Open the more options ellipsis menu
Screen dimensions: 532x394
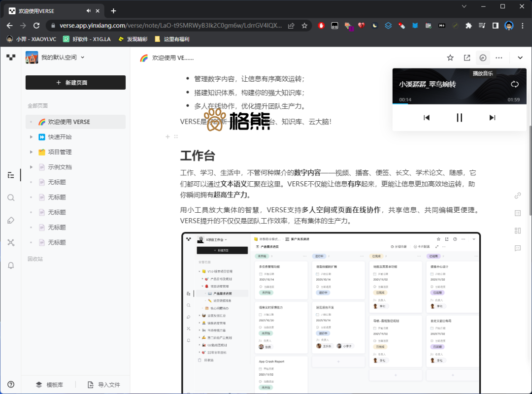(x=499, y=58)
